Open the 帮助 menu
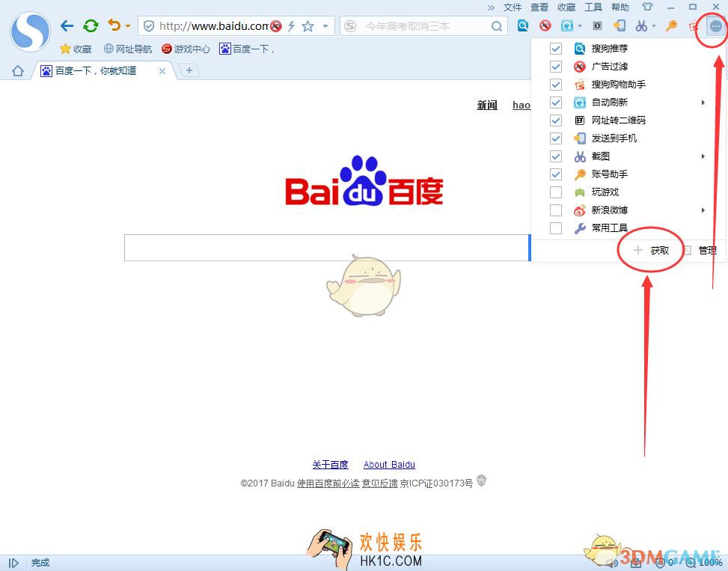Screen dimensions: 728x571 [x=620, y=7]
